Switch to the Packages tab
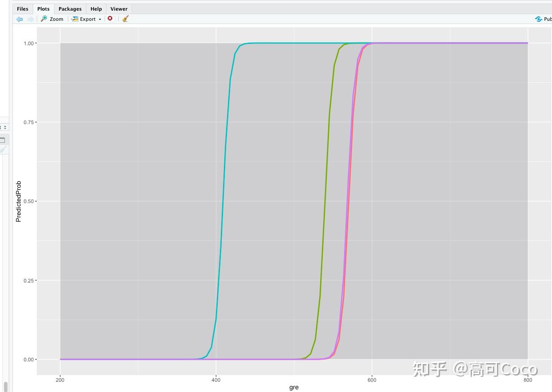This screenshot has height=392, width=552. point(70,9)
